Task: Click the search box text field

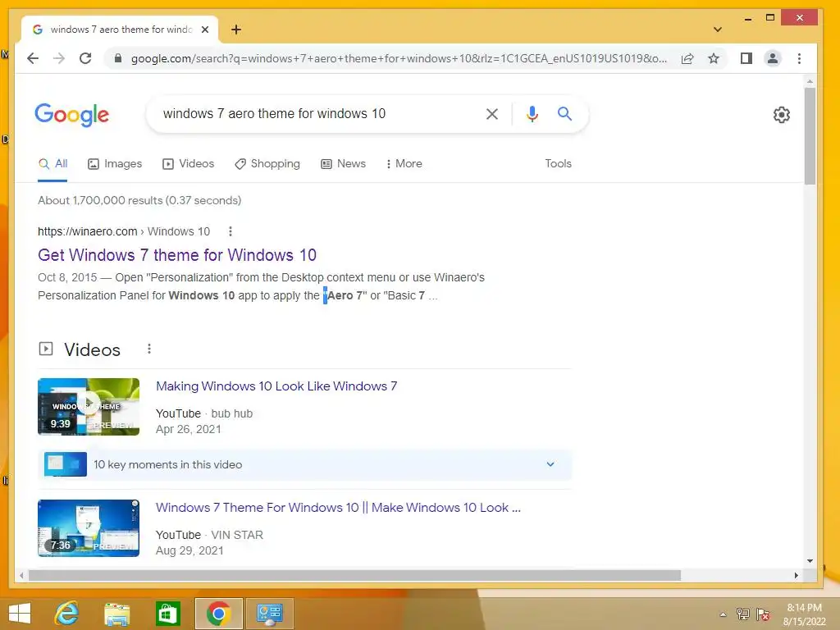Action: coord(316,113)
